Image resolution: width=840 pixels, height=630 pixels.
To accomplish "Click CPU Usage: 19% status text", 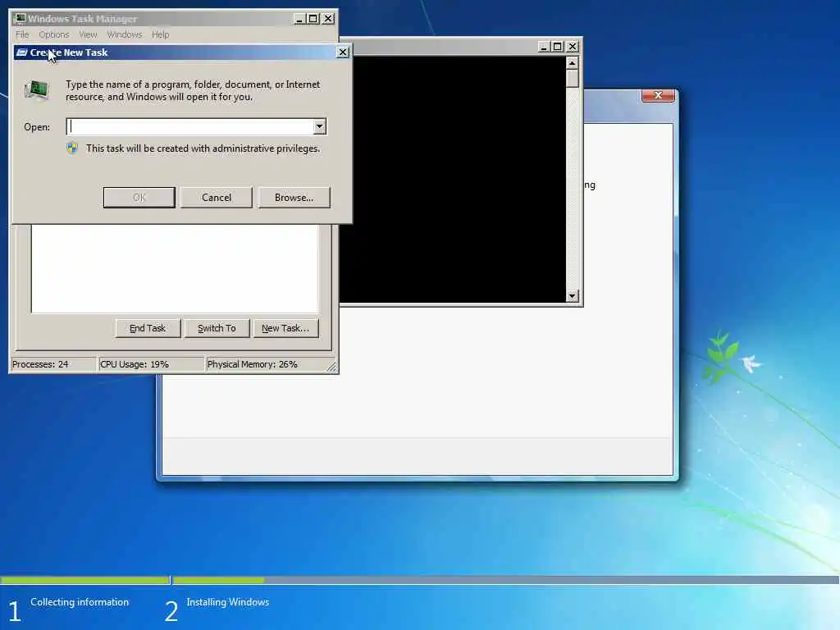I will [x=135, y=364].
